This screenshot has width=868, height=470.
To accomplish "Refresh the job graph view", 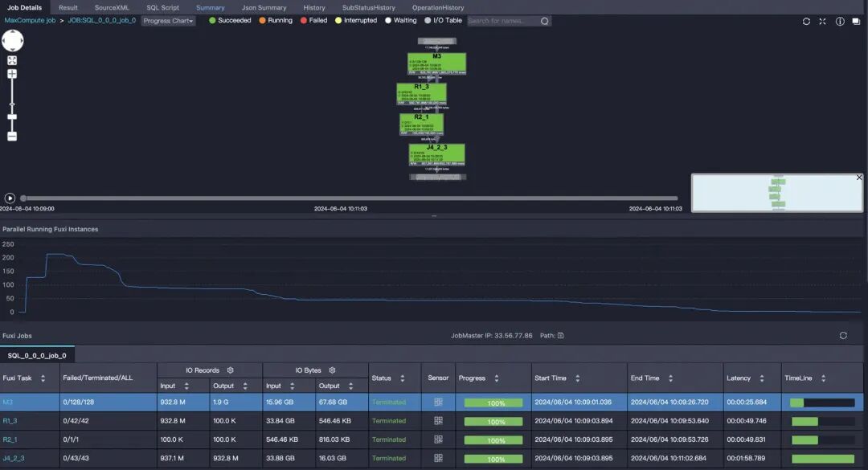I will click(806, 21).
